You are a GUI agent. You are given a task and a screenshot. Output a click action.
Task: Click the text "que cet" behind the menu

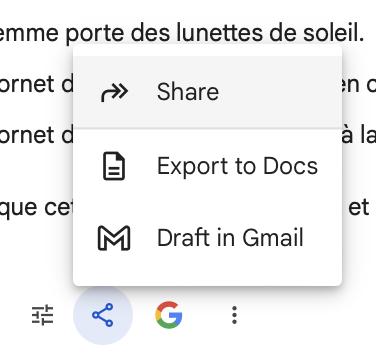(x=36, y=208)
